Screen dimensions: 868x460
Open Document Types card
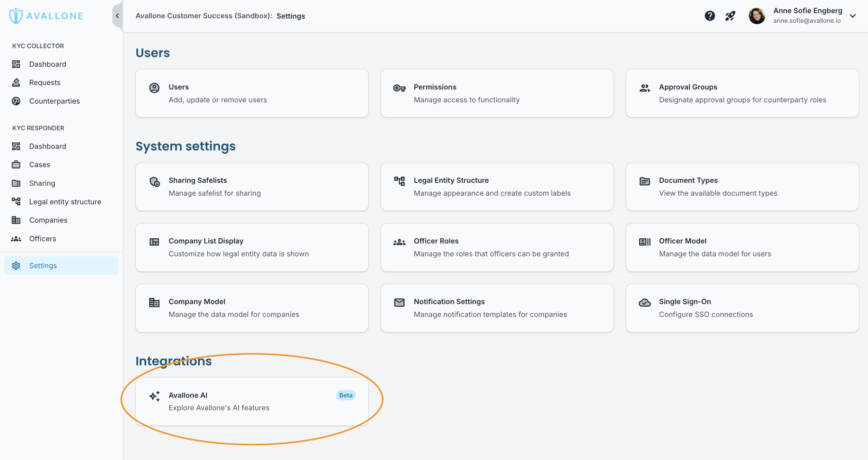(742, 187)
